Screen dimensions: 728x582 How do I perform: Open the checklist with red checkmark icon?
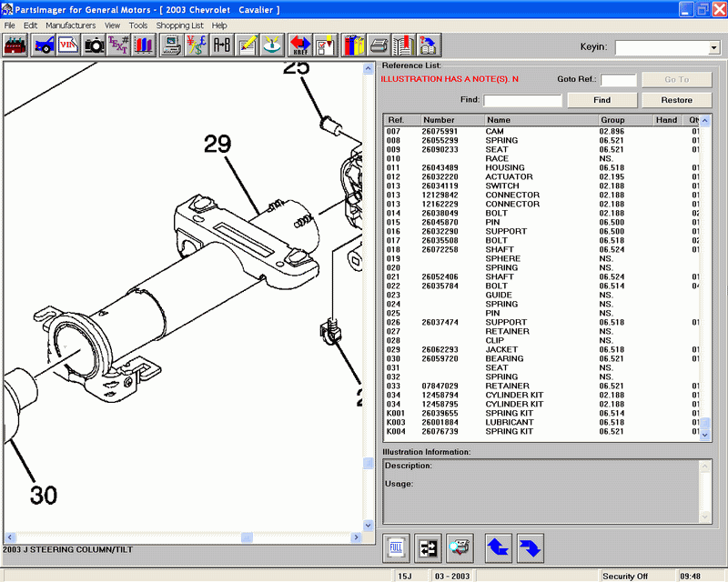[x=325, y=45]
